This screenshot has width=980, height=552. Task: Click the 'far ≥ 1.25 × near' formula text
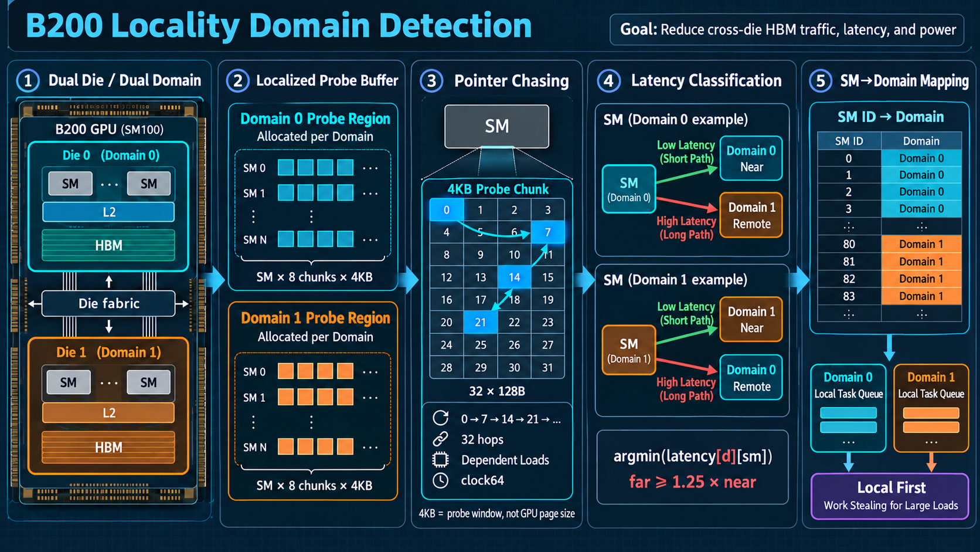click(692, 482)
